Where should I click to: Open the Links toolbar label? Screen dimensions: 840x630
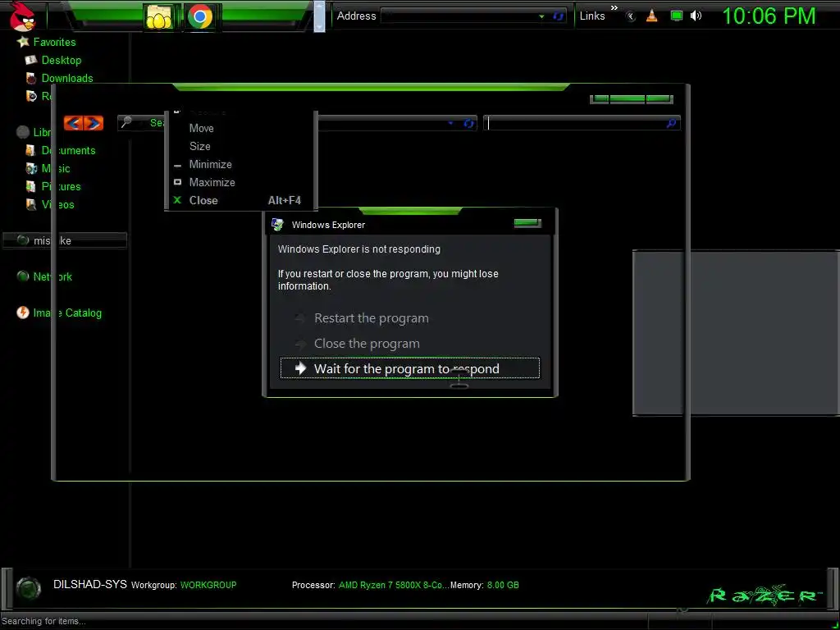pyautogui.click(x=592, y=16)
